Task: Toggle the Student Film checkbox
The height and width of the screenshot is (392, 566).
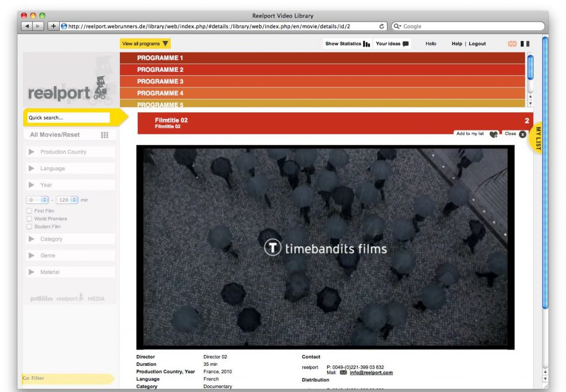Action: tap(29, 227)
